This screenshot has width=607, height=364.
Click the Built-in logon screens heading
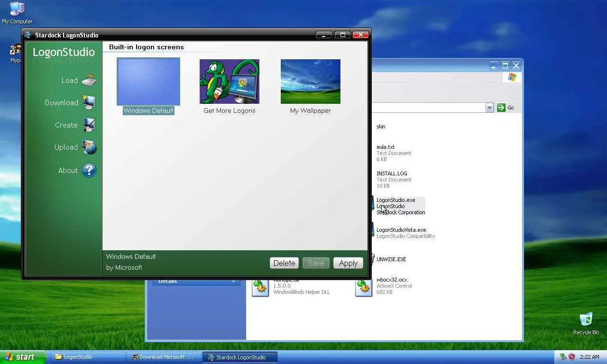tap(147, 47)
